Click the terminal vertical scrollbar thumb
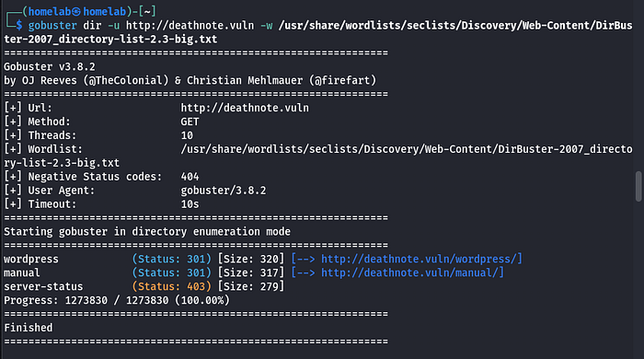This screenshot has height=359, width=644. (x=638, y=187)
